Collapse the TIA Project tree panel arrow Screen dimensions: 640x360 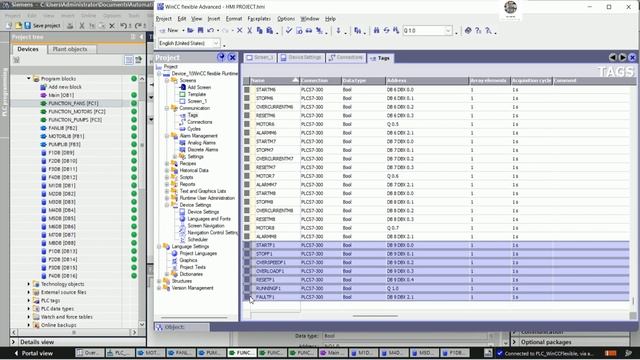[x=141, y=37]
